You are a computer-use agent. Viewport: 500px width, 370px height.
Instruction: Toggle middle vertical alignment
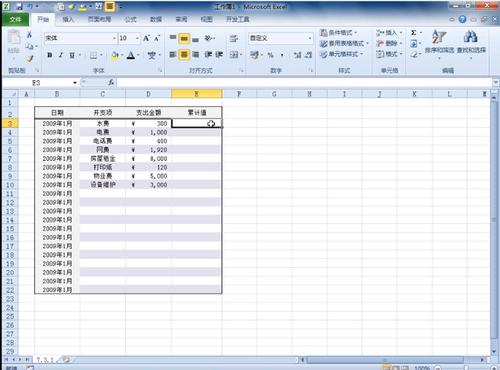coord(184,39)
